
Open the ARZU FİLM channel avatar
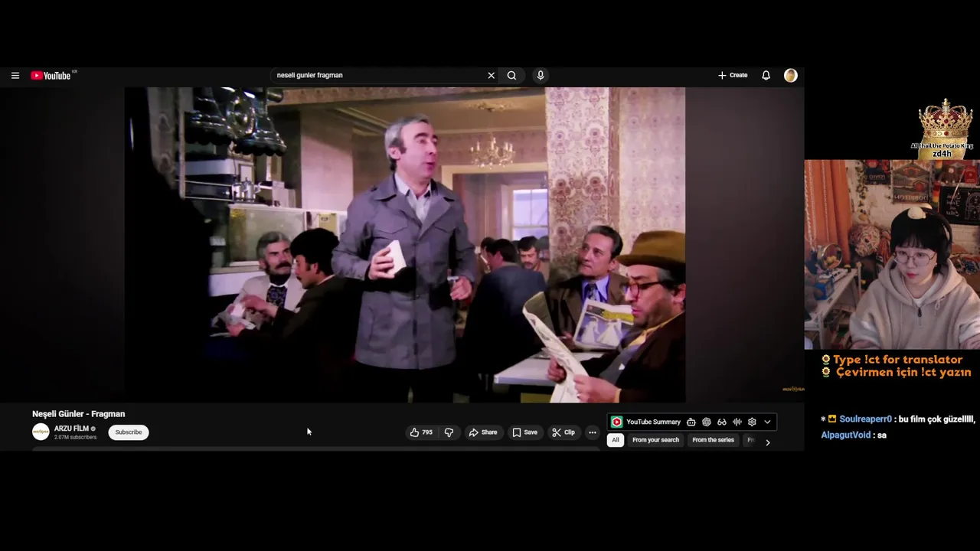(x=41, y=432)
